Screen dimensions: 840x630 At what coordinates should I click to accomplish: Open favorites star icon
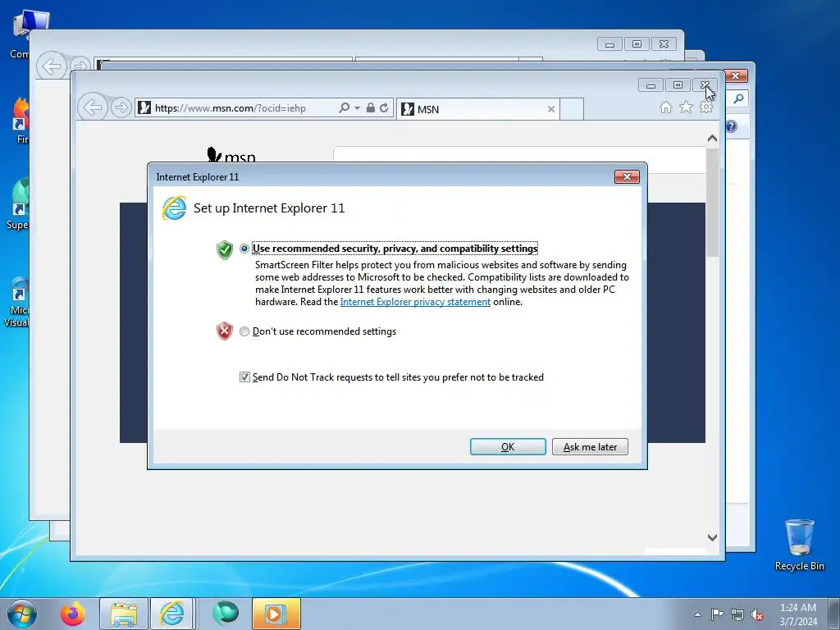point(687,107)
